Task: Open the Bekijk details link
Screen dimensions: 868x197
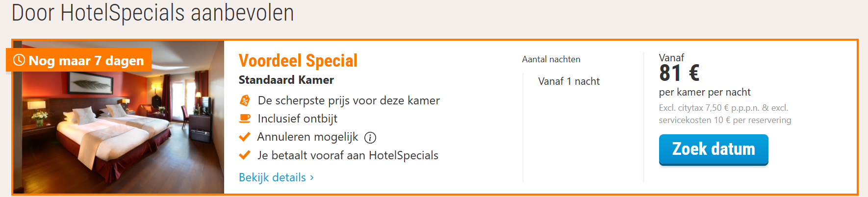Action: [272, 177]
